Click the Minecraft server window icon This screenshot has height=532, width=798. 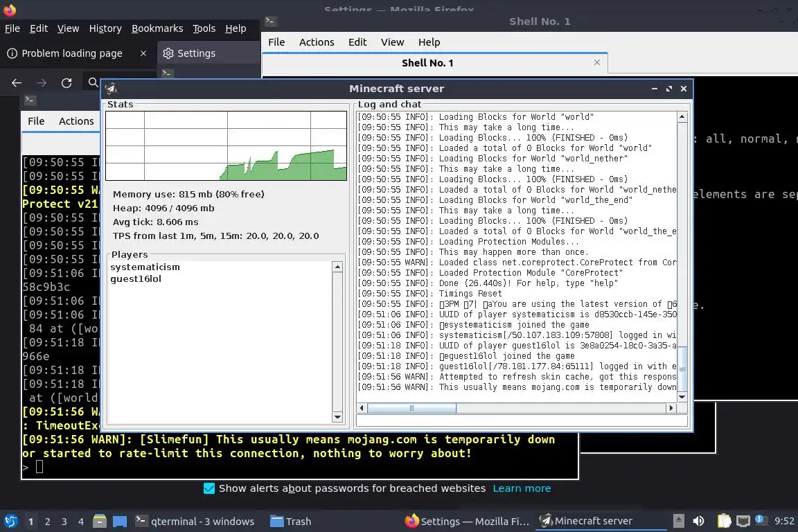tap(111, 89)
